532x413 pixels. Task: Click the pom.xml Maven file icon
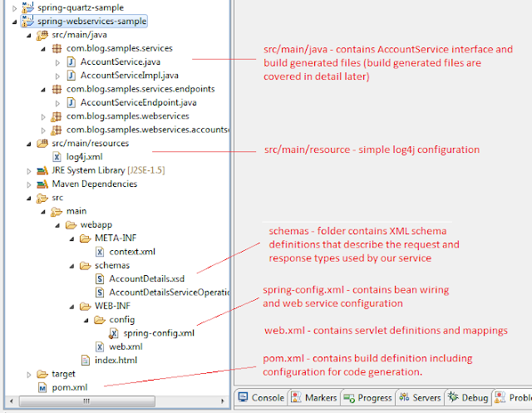point(42,387)
